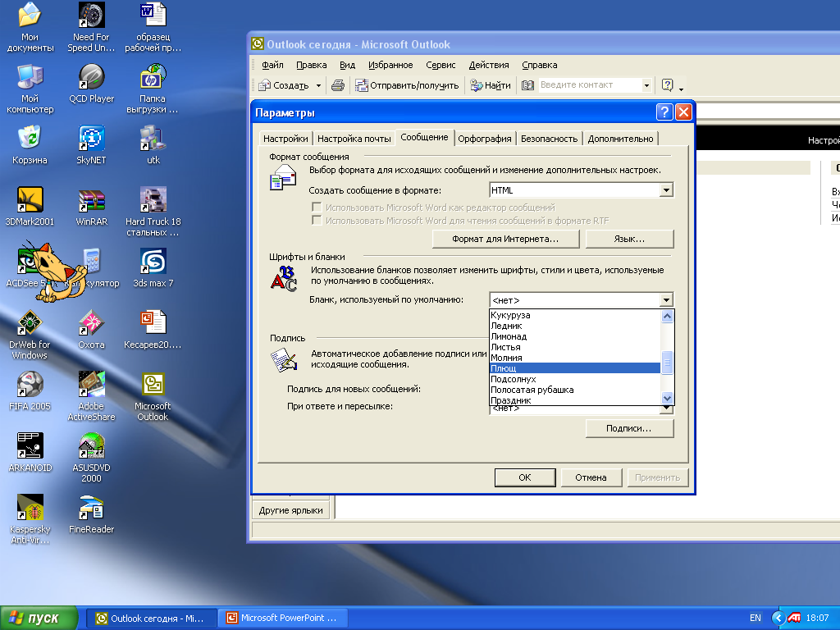Collapse default stationery бланк dropdown arrow
Image resolution: width=840 pixels, height=630 pixels.
pyautogui.click(x=666, y=300)
